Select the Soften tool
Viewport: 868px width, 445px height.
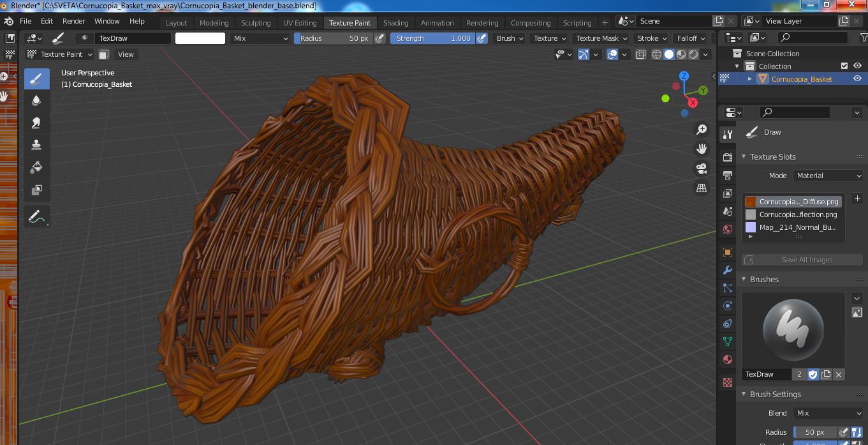point(36,101)
